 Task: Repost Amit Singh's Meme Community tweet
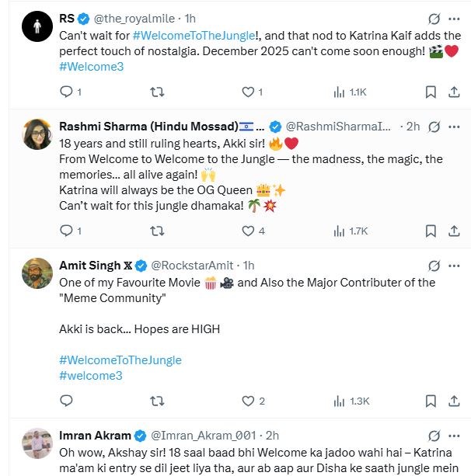tap(157, 401)
